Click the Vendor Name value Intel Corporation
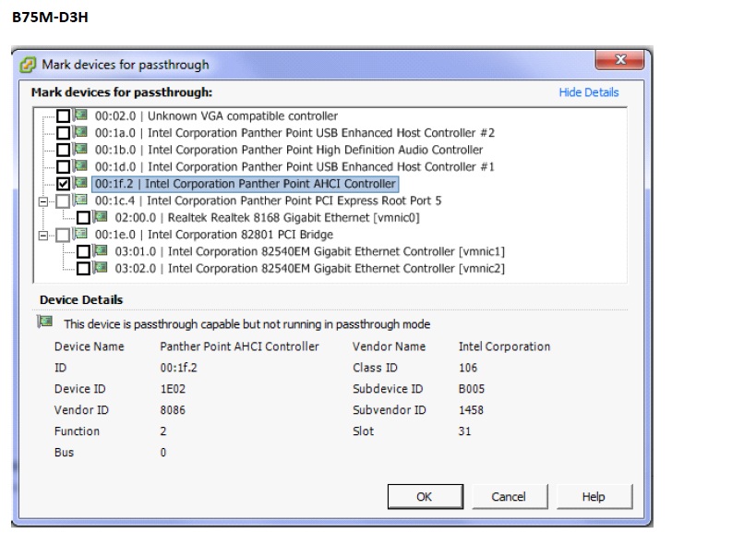 pos(504,346)
